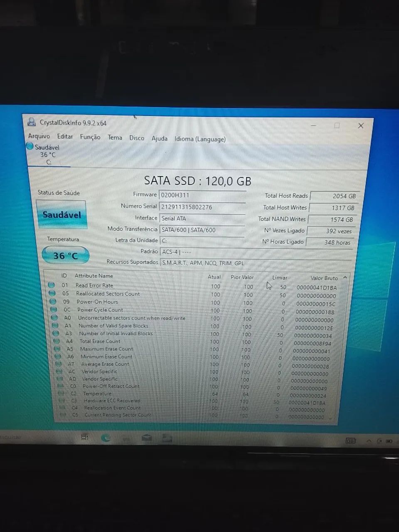Select the Power Cycle Count attribute name
Screen dimensions: 399x532
pos(100,310)
